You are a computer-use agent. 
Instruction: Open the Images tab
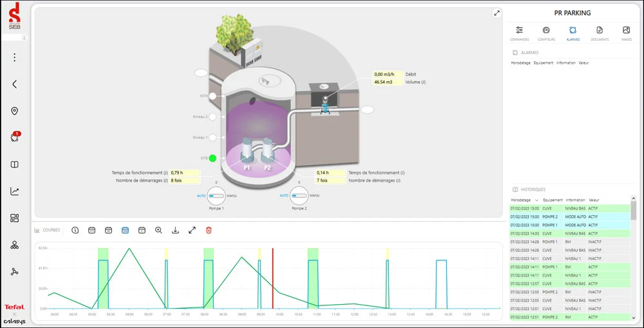pos(626,34)
